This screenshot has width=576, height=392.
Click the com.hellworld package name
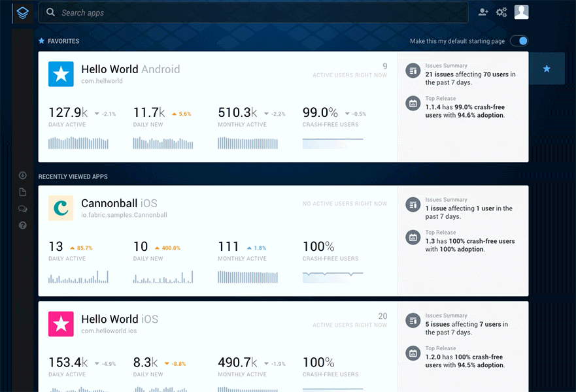tap(102, 81)
